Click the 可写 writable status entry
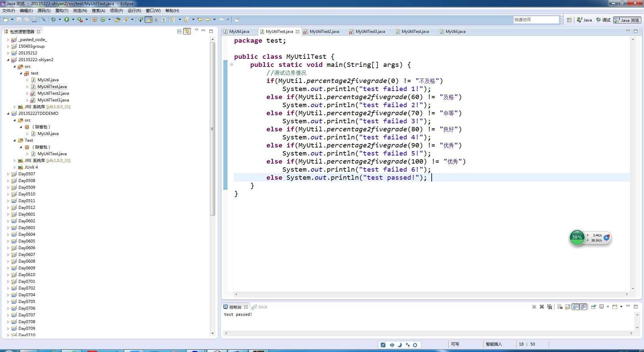Image resolution: width=644 pixels, height=352 pixels. (x=455, y=344)
